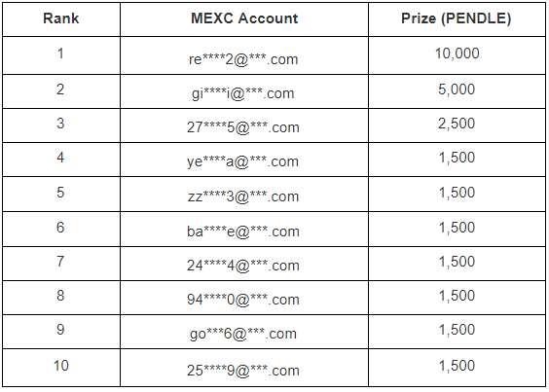Select the 2,500 prize cell
Viewport: 549px width, 392px height.
457,124
